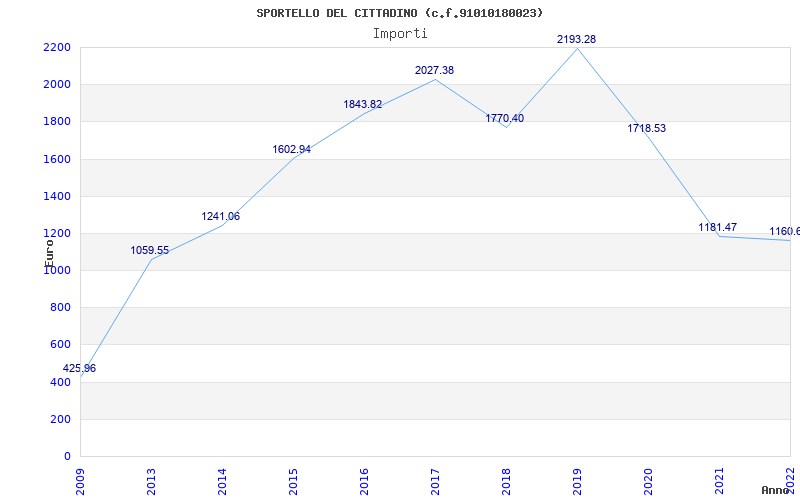The image size is (800, 500).
Task: Click y-axis value 600
Action: [x=60, y=345]
